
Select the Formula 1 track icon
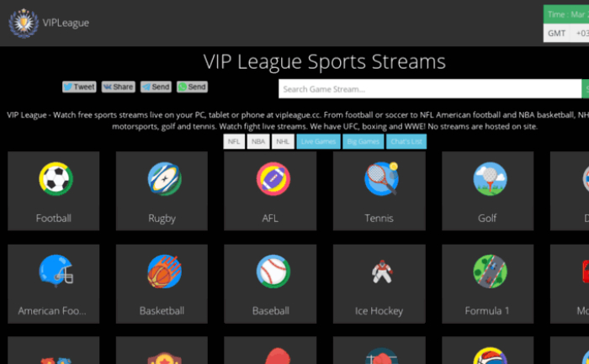tap(490, 272)
